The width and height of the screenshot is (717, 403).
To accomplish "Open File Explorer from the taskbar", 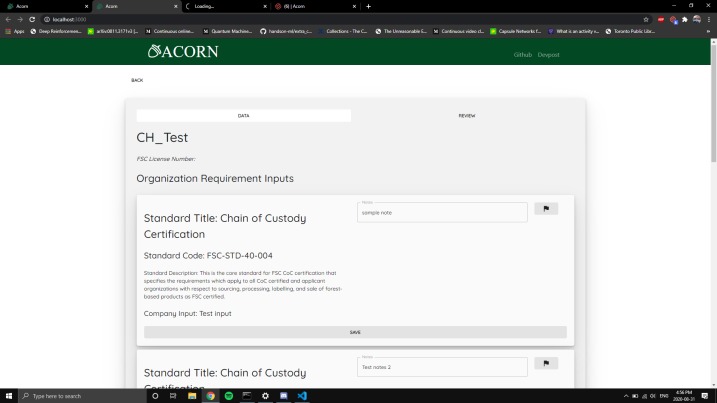I will (x=192, y=396).
